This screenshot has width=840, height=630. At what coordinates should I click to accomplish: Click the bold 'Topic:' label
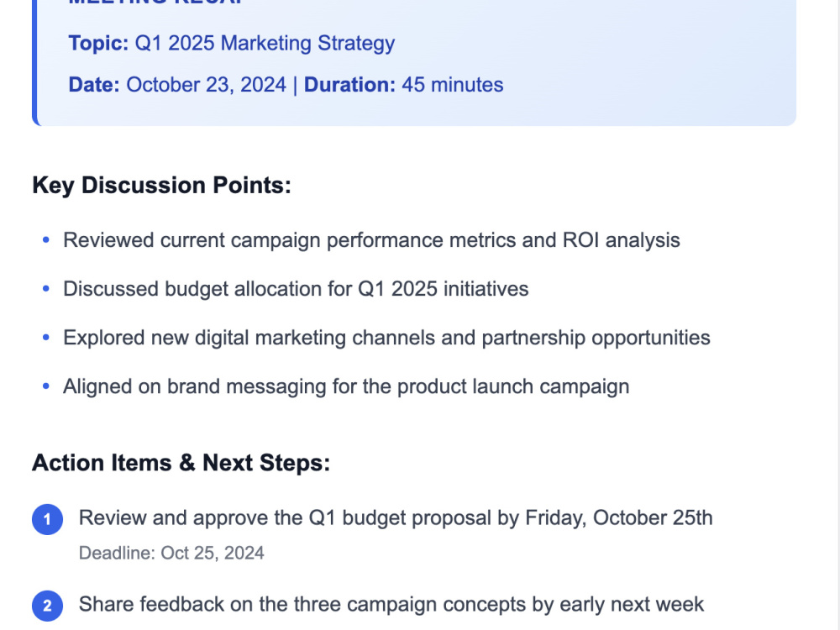[x=98, y=44]
